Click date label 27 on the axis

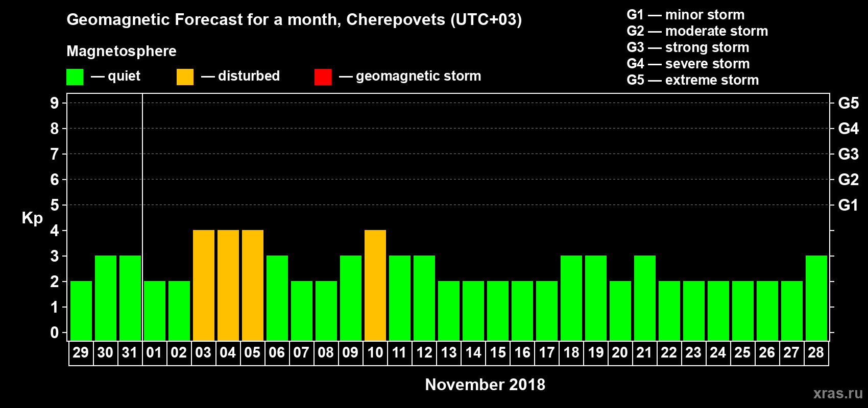coord(791,352)
